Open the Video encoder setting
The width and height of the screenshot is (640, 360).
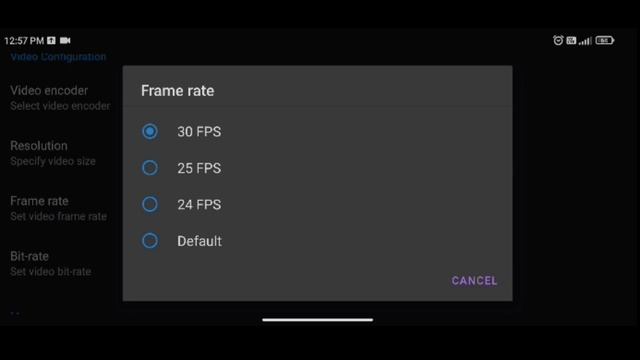[x=60, y=98]
